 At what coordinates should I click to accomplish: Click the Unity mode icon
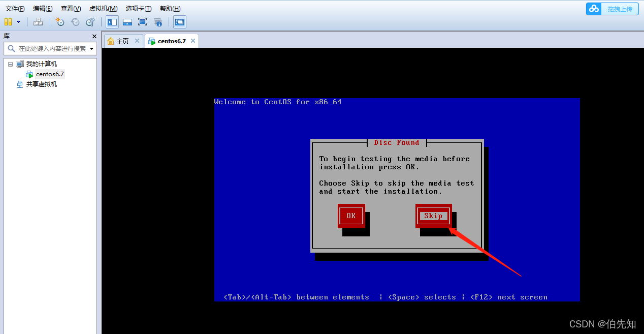tap(158, 22)
